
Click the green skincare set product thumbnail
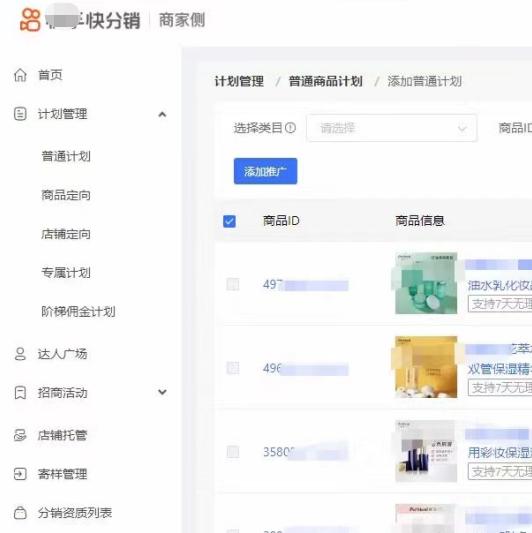click(426, 283)
